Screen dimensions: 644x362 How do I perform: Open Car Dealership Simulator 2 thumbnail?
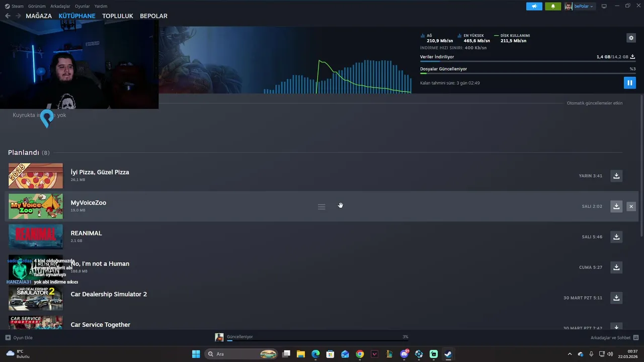36,298
